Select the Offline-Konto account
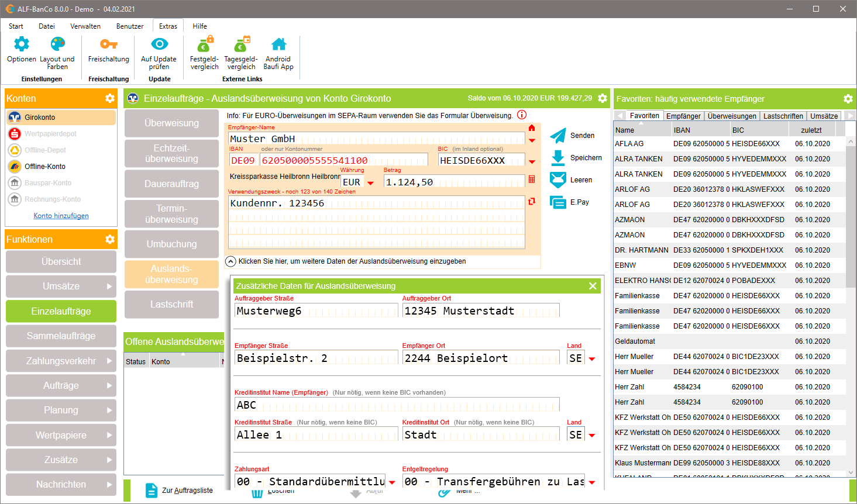The image size is (857, 504). (61, 167)
